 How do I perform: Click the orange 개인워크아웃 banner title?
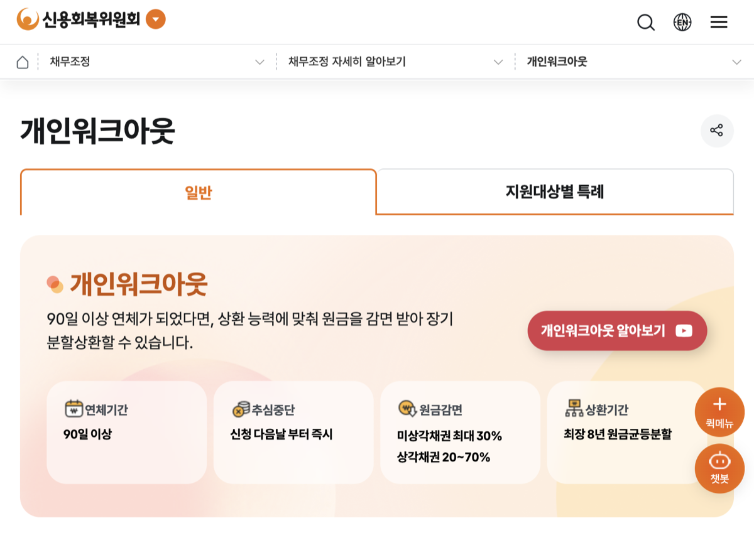[x=138, y=284]
